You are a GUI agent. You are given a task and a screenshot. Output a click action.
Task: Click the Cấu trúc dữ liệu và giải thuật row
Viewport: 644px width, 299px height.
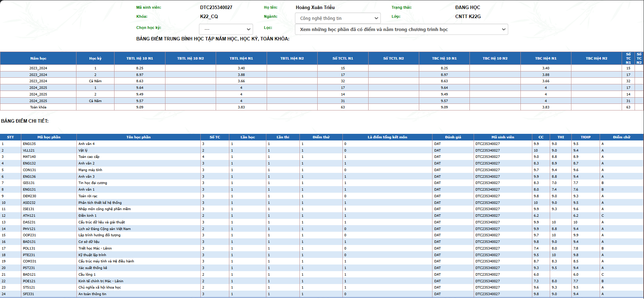[102, 222]
